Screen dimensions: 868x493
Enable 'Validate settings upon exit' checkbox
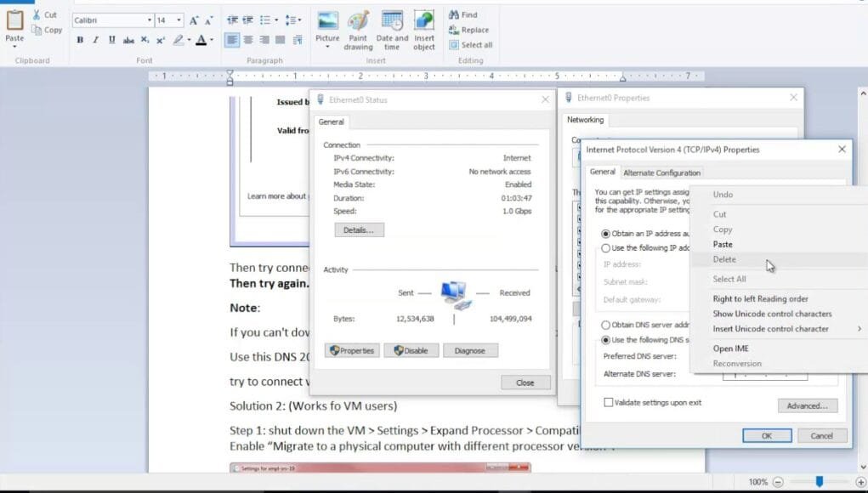(609, 402)
